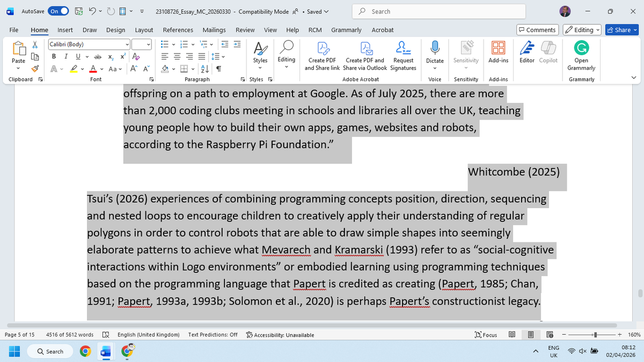Select the Format Painter brush icon
The image size is (644, 362).
[35, 68]
